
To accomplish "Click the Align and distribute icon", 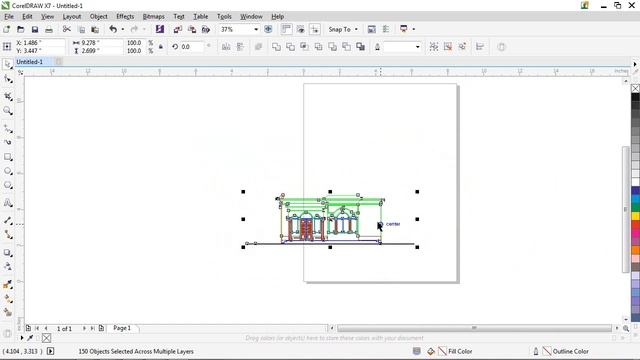I will (x=480, y=47).
